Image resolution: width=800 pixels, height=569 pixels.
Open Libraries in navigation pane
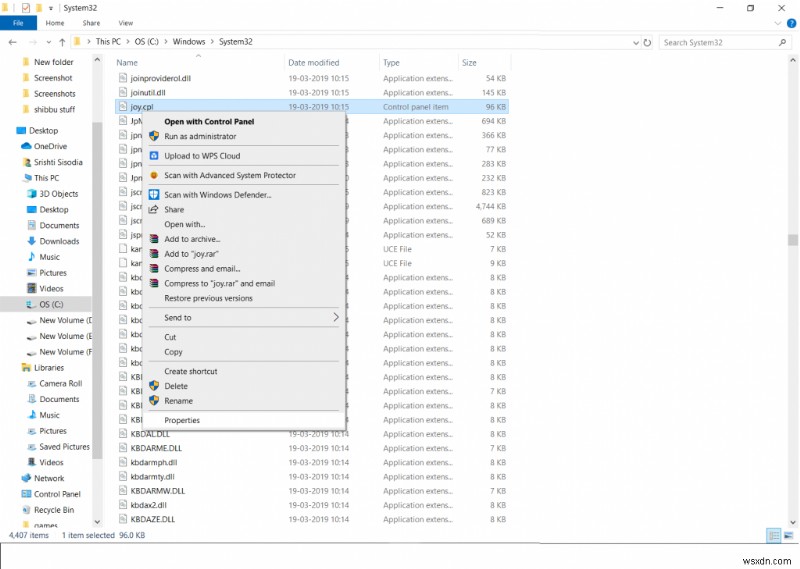click(x=49, y=367)
